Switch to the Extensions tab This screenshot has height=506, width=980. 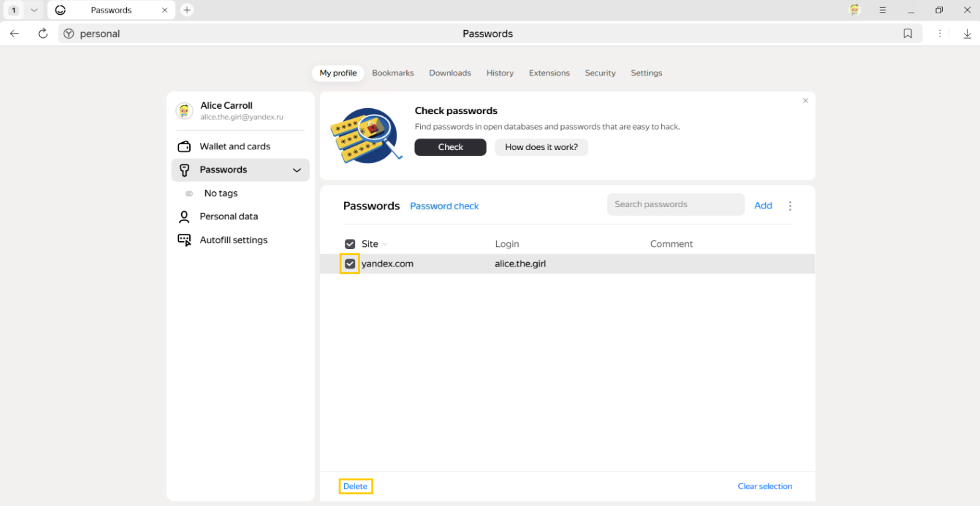pyautogui.click(x=549, y=73)
